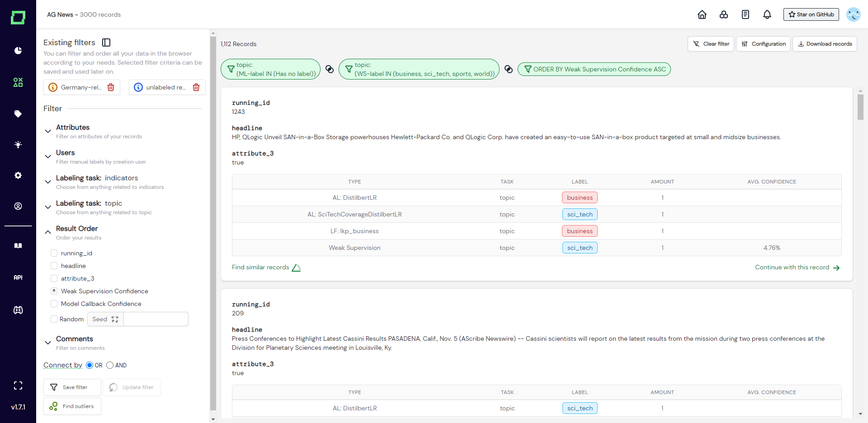This screenshot has height=423, width=868.
Task: Click the Connect by label
Action: (63, 365)
